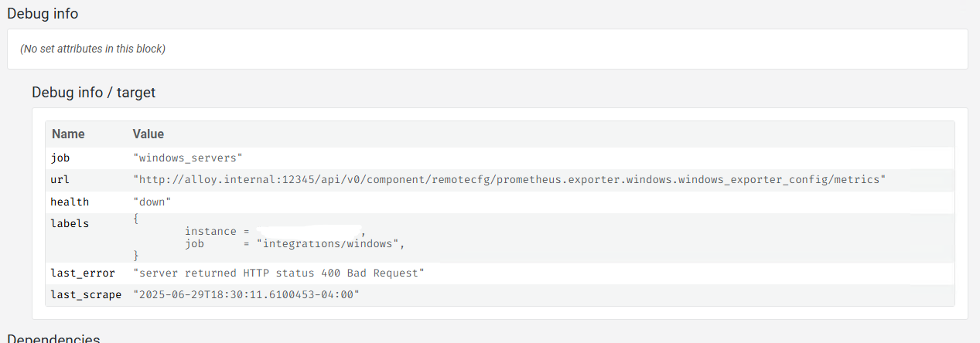Click the last_scrape row name cell
The width and height of the screenshot is (980, 343).
point(86,295)
